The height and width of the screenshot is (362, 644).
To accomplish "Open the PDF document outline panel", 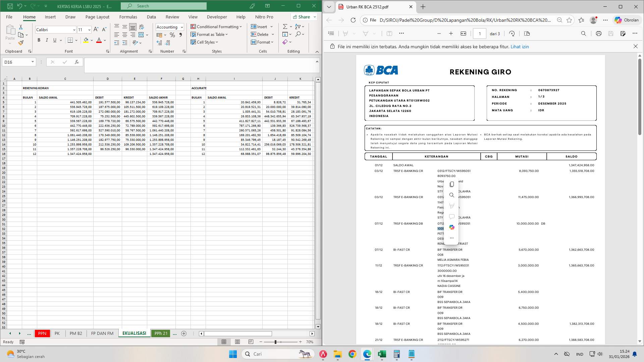I will (331, 33).
